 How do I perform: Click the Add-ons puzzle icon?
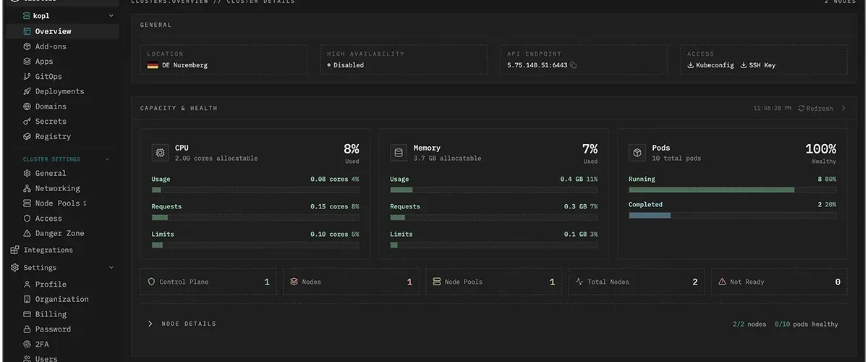click(27, 46)
